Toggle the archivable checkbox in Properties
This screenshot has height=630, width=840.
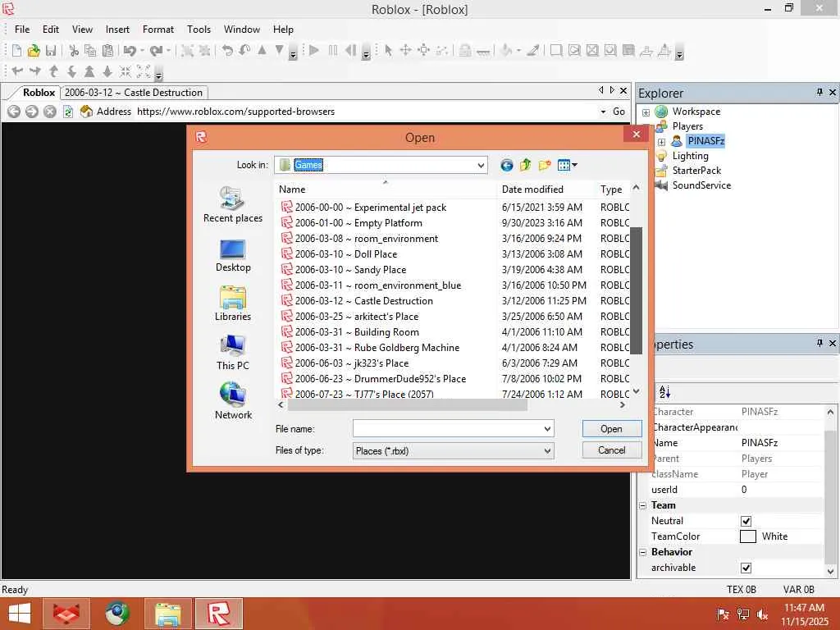point(746,568)
